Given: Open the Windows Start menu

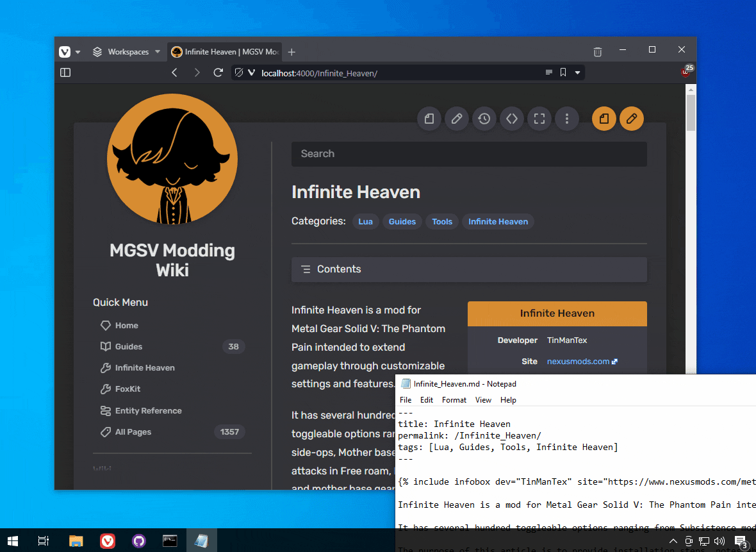Looking at the screenshot, I should coord(13,541).
